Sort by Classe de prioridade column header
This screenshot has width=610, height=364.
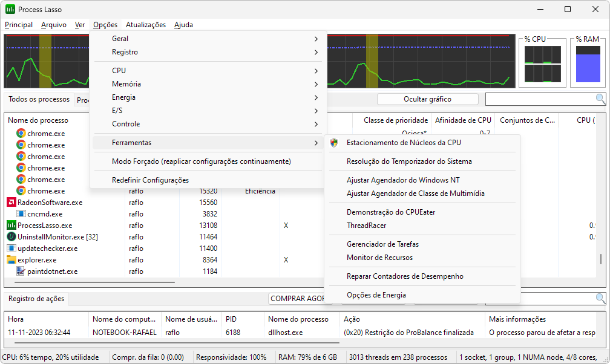pyautogui.click(x=396, y=120)
